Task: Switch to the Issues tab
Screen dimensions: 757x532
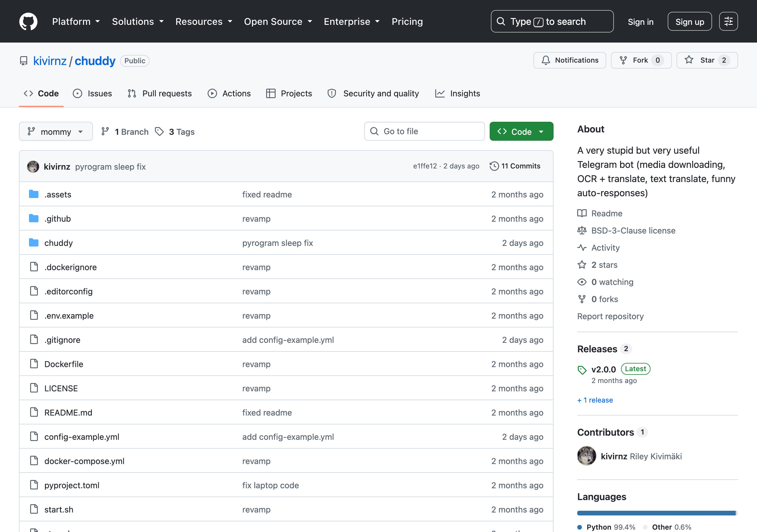Action: 92,94
